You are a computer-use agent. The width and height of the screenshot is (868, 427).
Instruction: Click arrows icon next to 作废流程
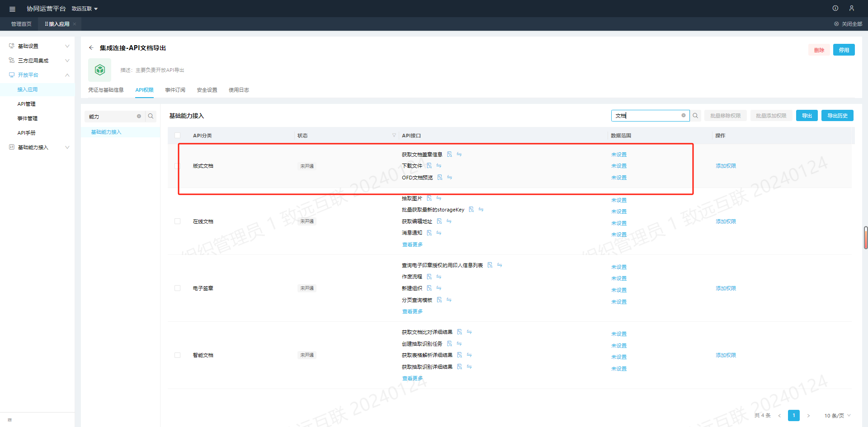tap(439, 277)
